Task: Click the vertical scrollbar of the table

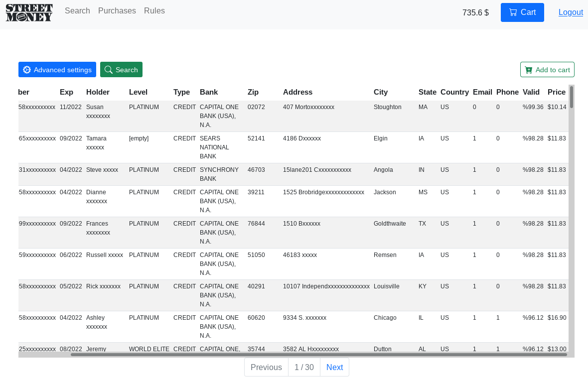Action: [572, 97]
